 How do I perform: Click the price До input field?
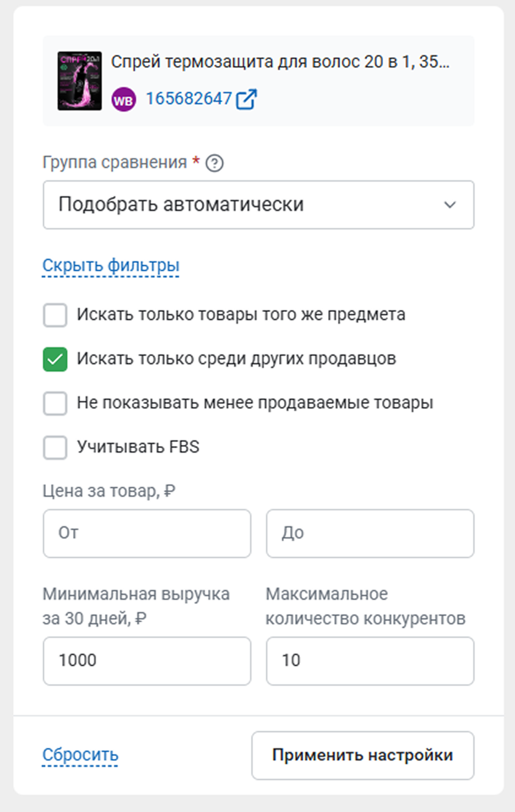(370, 533)
